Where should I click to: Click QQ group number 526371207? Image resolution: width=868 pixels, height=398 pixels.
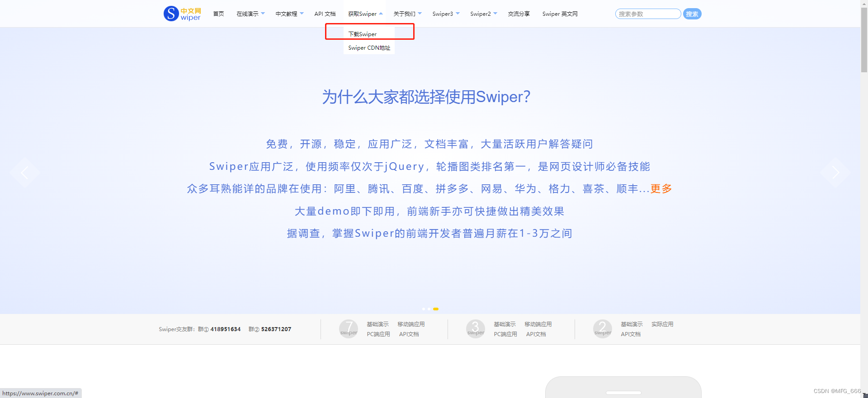tap(276, 329)
